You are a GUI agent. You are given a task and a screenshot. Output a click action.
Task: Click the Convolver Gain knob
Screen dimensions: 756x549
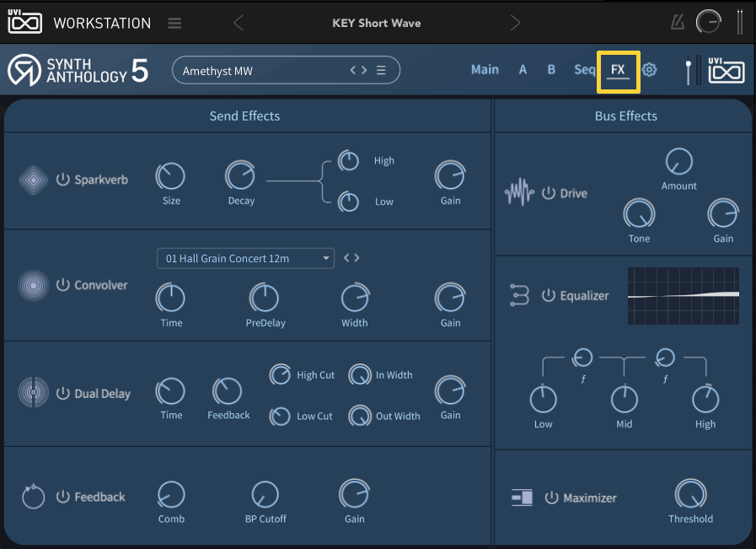[x=450, y=299]
